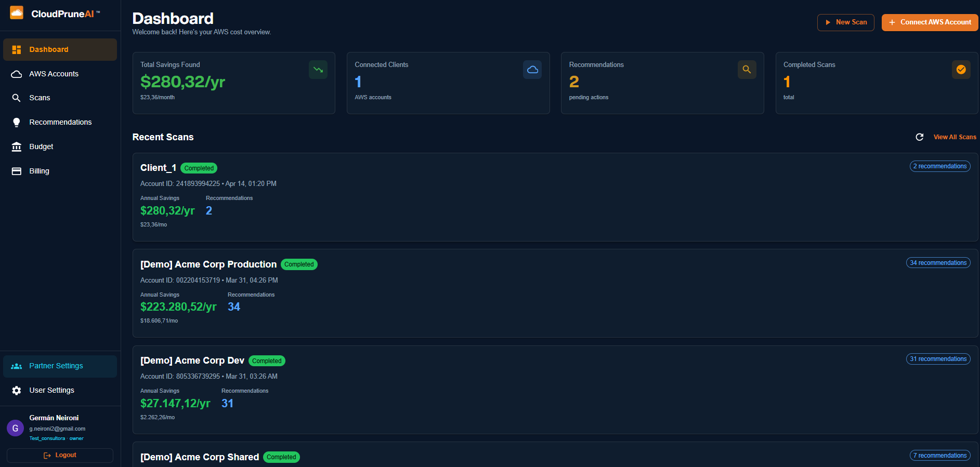Click the $223.280,52/yr annual savings value
The height and width of the screenshot is (467, 980).
tap(178, 307)
